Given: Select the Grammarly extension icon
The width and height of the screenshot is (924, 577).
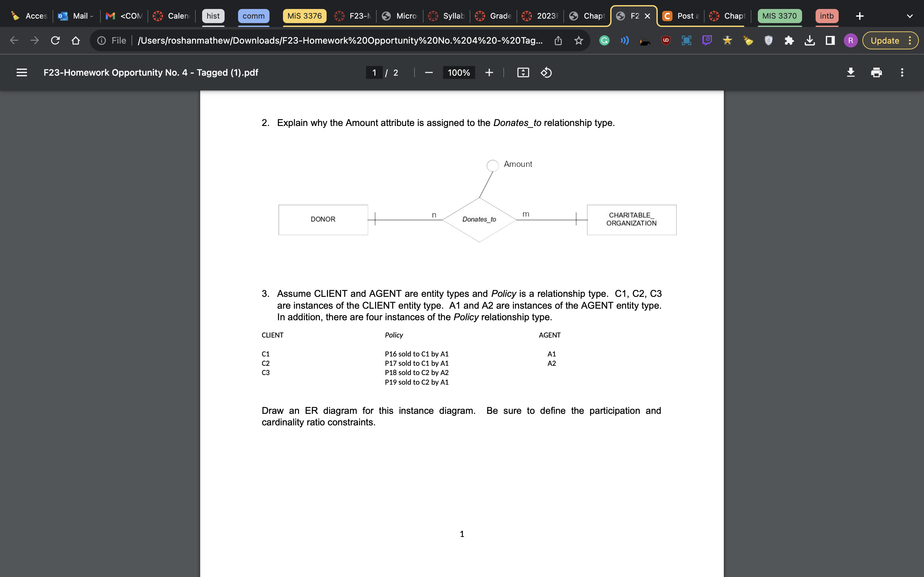Looking at the screenshot, I should 604,40.
